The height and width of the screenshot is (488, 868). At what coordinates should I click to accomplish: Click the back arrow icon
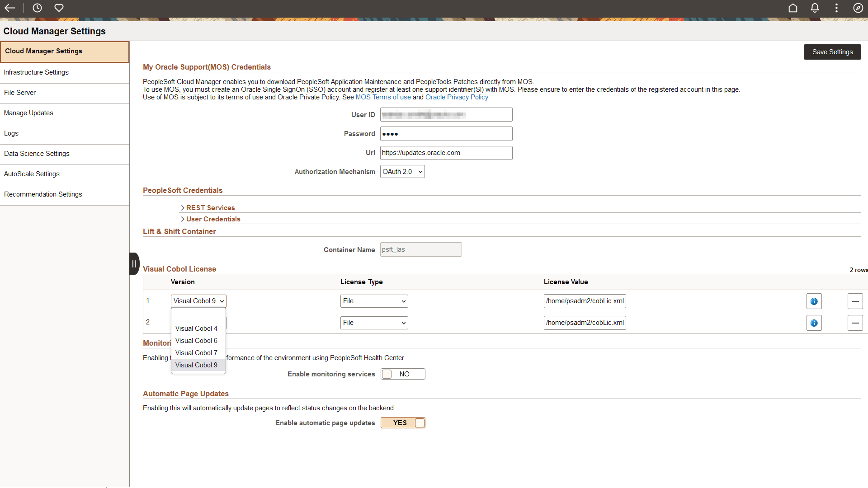click(x=9, y=8)
